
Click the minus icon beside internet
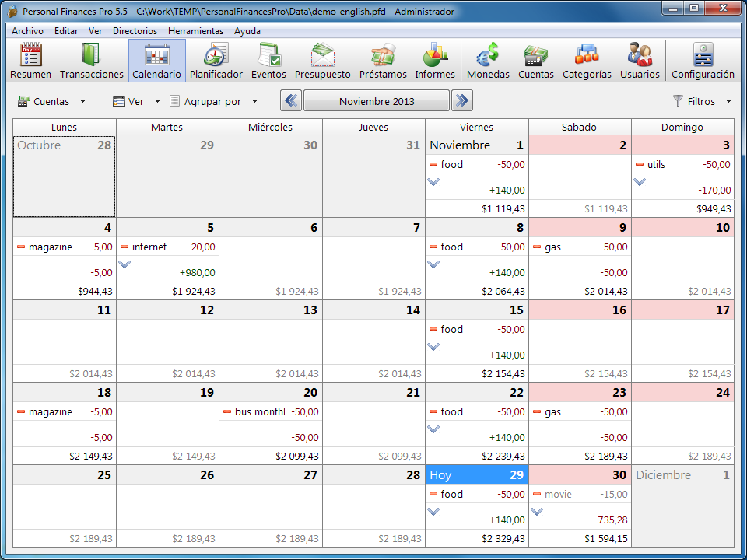pos(124,247)
